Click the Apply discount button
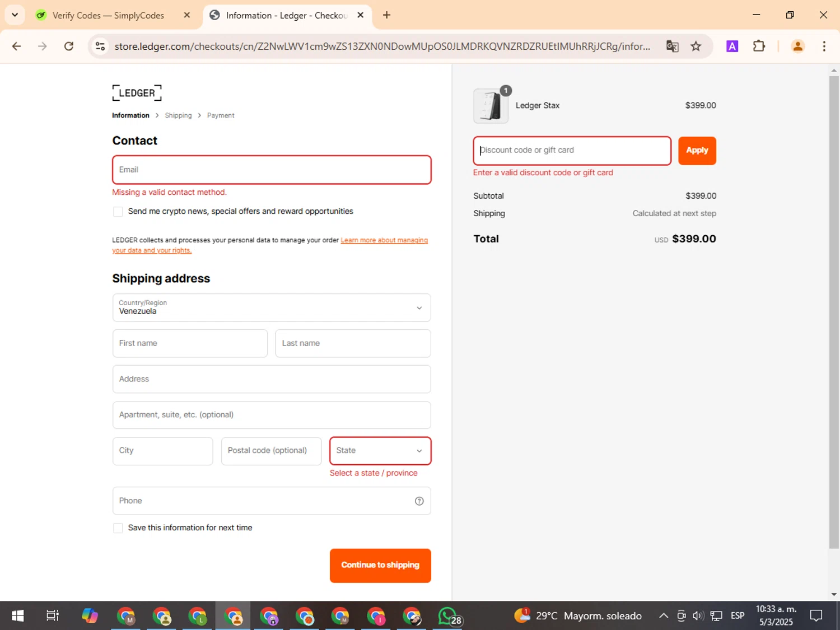840x630 pixels. [x=697, y=151]
